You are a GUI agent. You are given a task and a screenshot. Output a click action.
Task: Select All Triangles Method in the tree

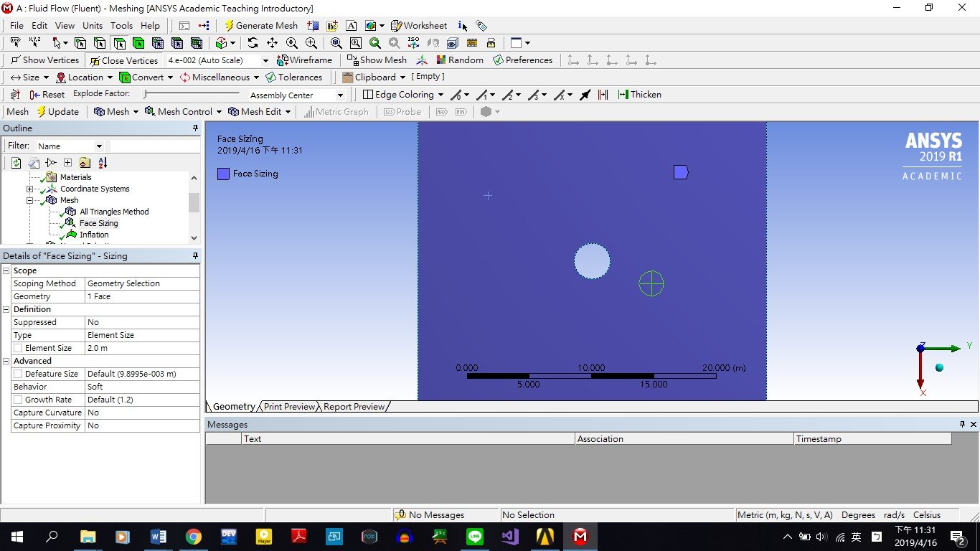(114, 212)
